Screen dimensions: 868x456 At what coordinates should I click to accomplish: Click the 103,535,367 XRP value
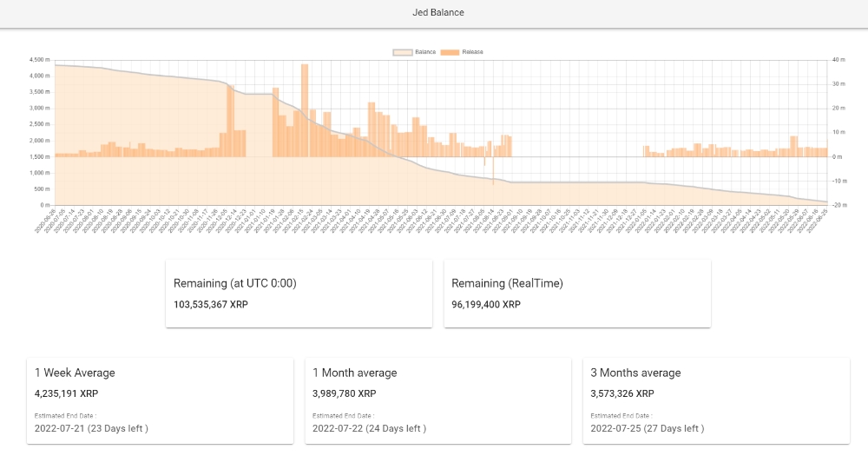(211, 305)
